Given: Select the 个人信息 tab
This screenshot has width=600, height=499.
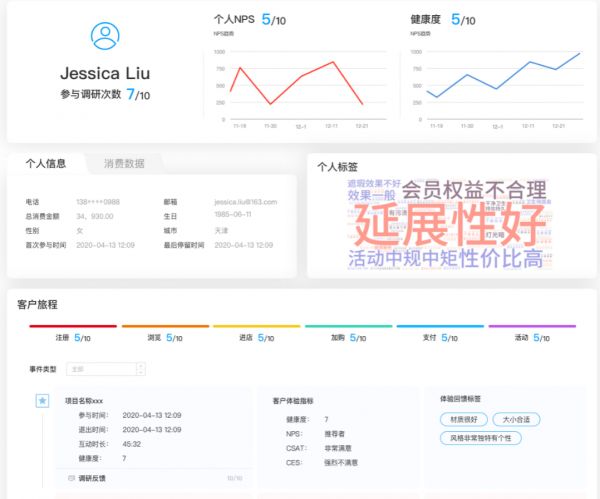Looking at the screenshot, I should tap(46, 163).
